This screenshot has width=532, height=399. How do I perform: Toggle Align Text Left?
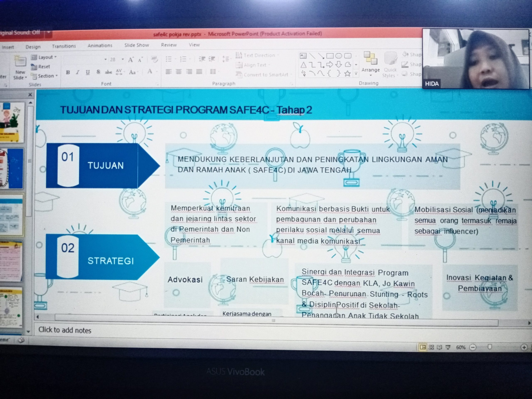169,72
